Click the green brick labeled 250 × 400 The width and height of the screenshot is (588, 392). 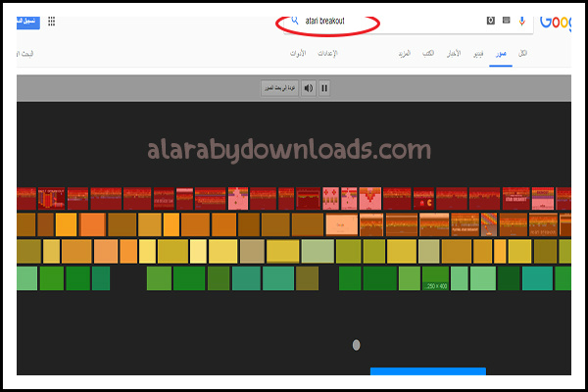tap(435, 278)
